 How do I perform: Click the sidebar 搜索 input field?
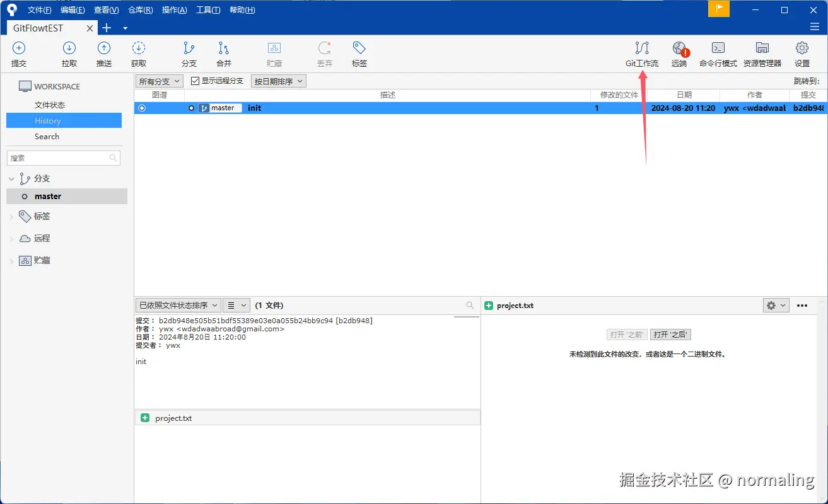63,158
